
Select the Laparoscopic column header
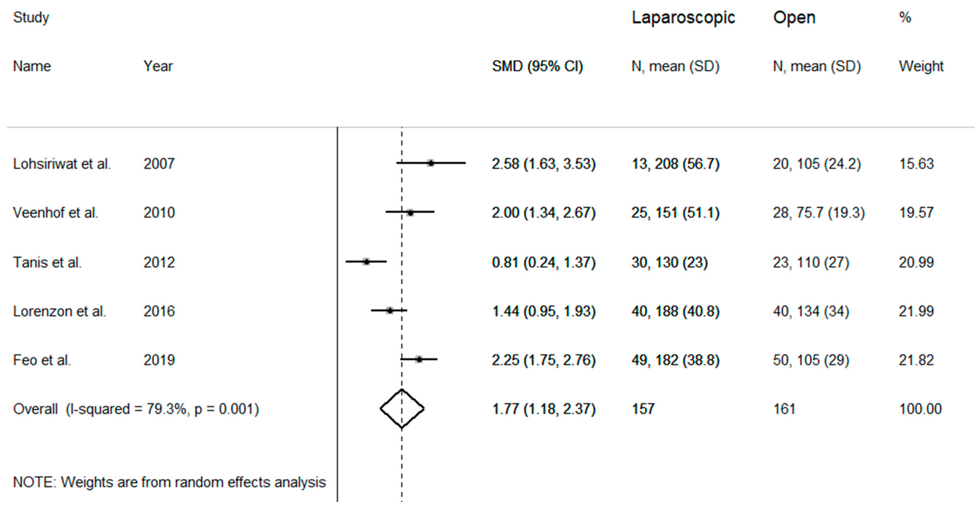click(x=683, y=18)
